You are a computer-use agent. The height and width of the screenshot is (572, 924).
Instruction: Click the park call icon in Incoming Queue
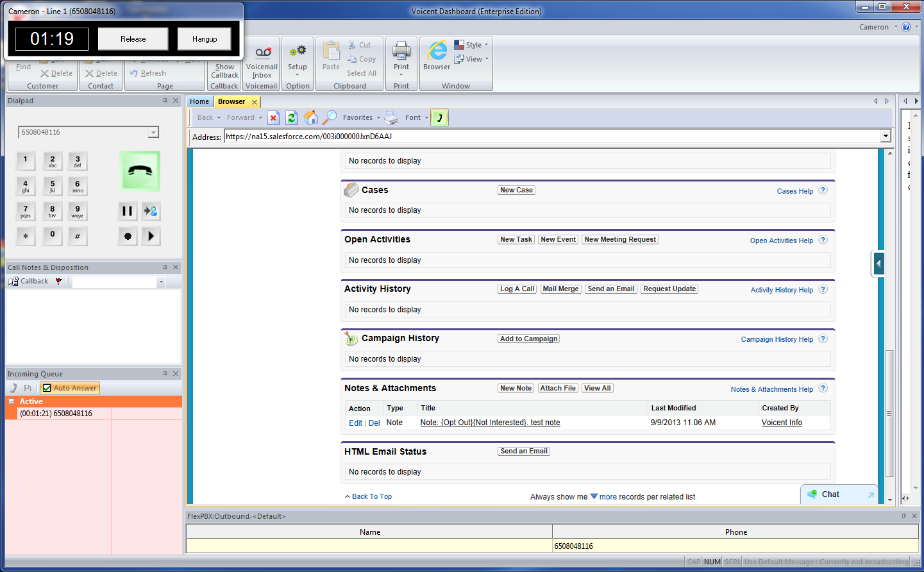[28, 388]
